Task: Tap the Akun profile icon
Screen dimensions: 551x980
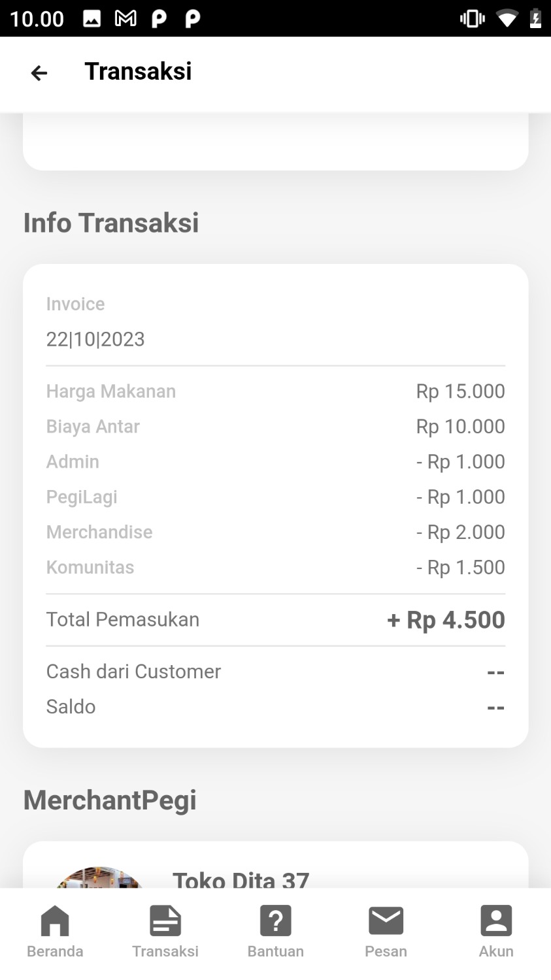Action: 496,921
